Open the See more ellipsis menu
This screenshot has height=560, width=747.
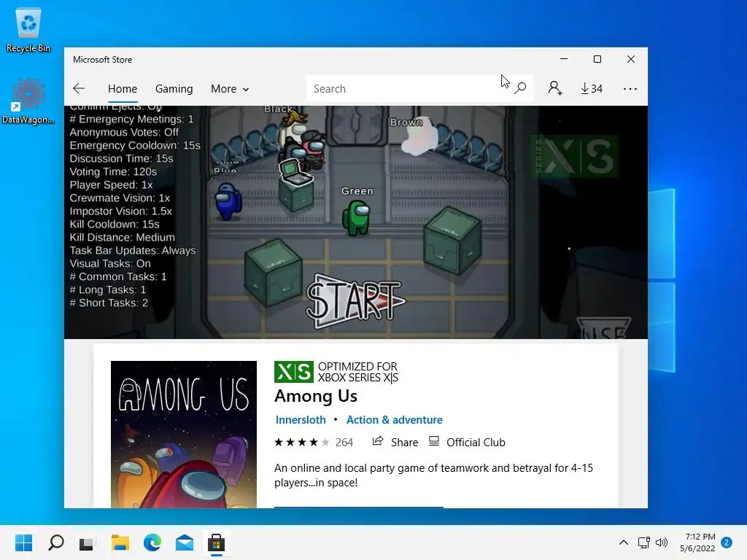(x=630, y=88)
